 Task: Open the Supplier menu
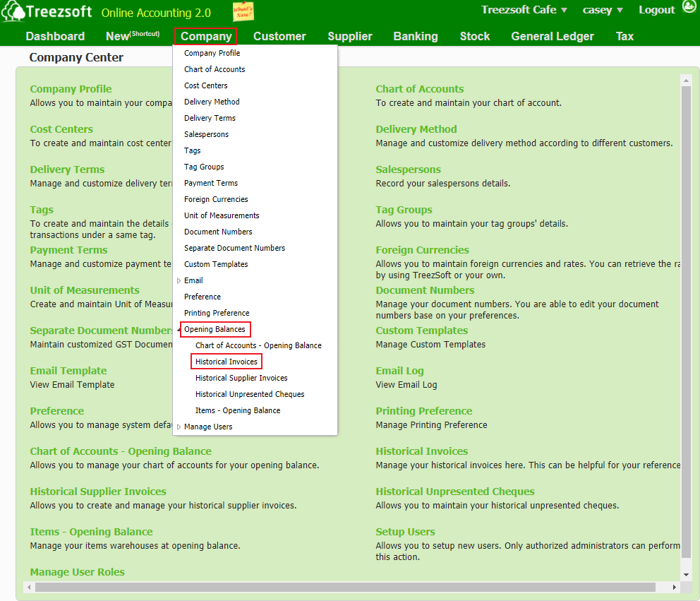350,36
